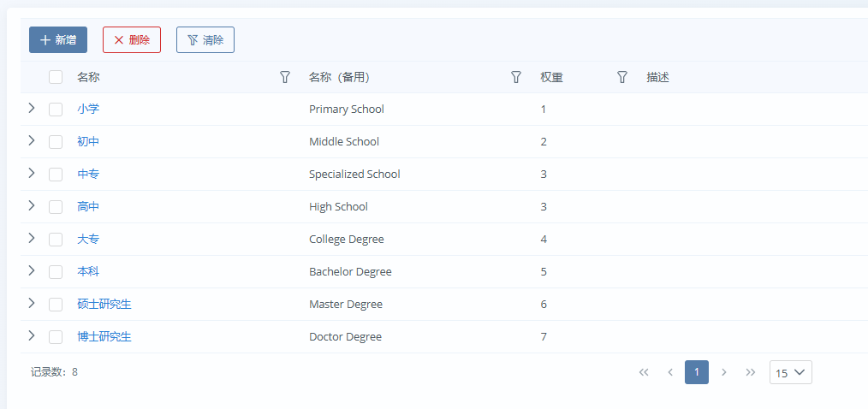Click the 权重 column filter icon

point(622,77)
